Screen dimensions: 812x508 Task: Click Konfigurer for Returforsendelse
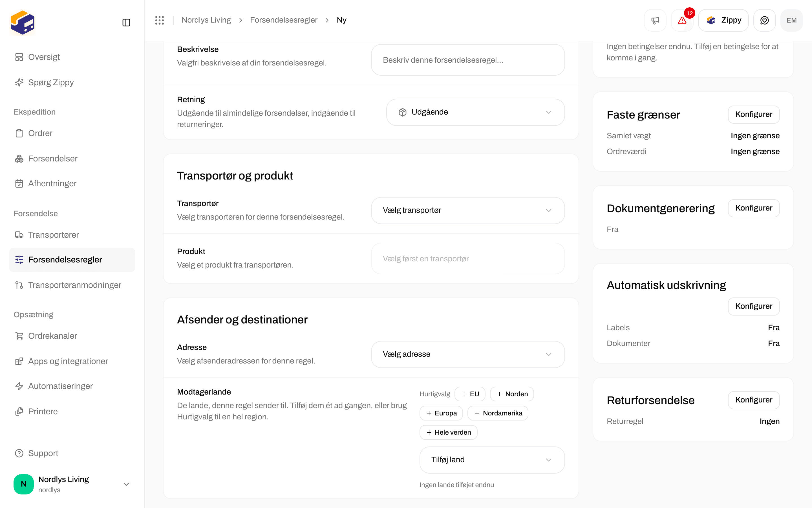tap(754, 400)
